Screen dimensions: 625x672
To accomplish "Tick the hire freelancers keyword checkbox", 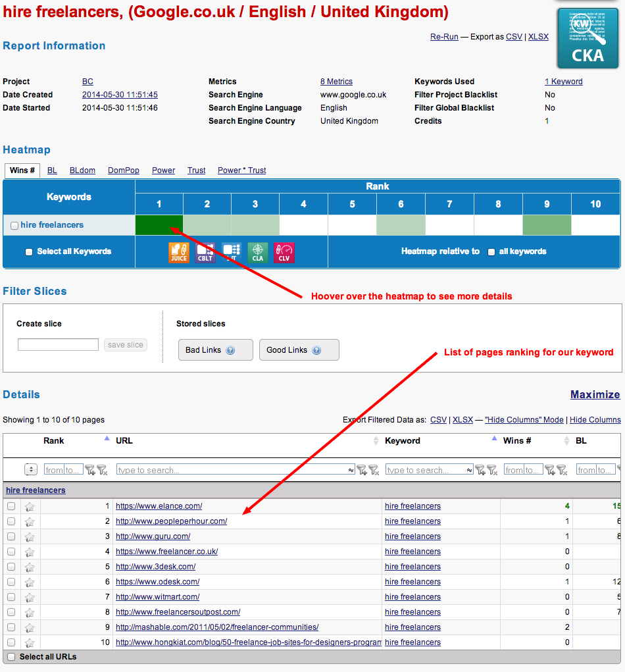I will [14, 226].
